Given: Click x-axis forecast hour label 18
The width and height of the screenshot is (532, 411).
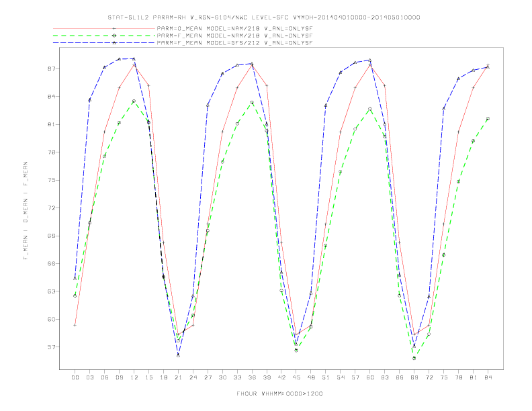Looking at the screenshot, I should click(163, 377).
